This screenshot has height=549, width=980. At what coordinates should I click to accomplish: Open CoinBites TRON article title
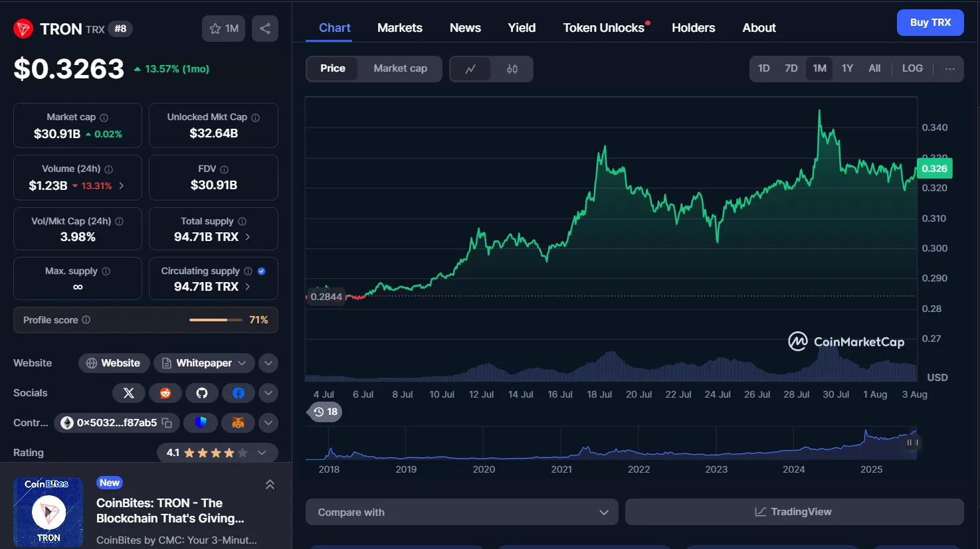(x=170, y=510)
